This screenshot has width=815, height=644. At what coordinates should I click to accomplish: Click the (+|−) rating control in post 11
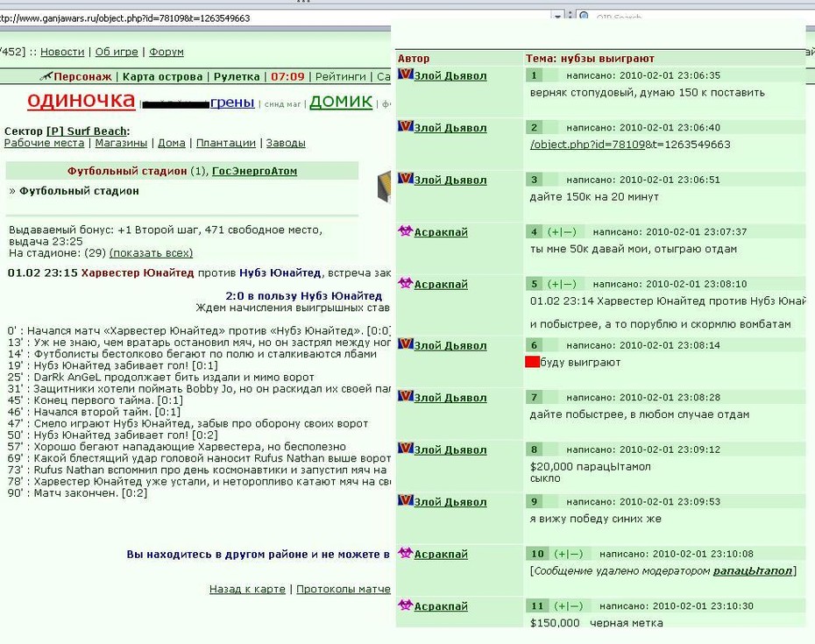click(568, 606)
